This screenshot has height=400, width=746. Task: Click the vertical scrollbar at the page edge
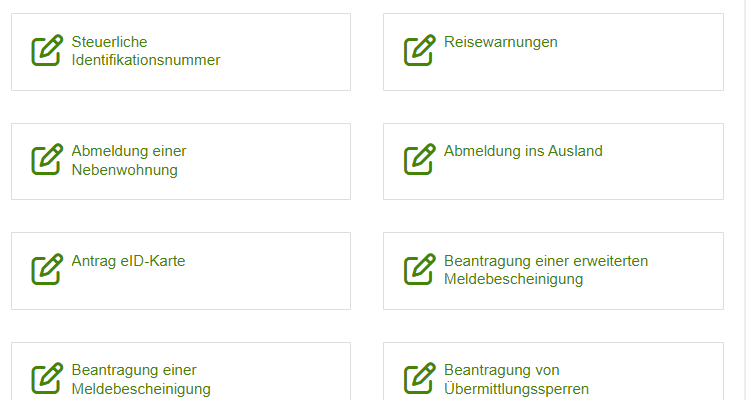pyautogui.click(x=742, y=200)
